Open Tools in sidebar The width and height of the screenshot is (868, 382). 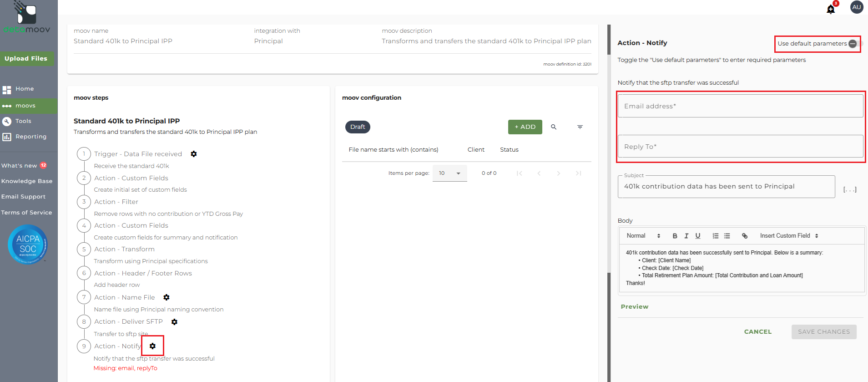23,121
